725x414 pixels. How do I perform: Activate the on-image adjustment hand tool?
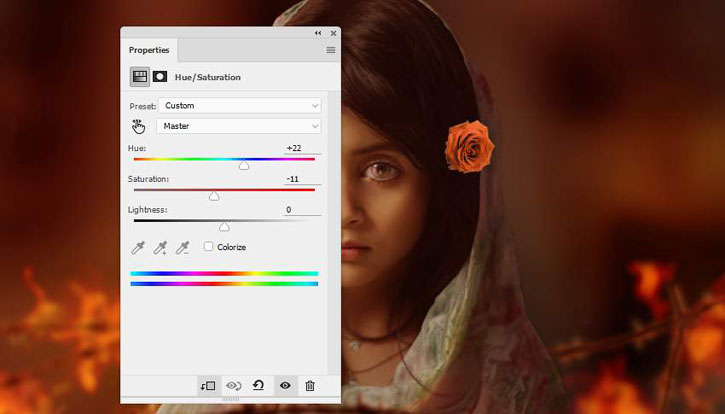(x=138, y=126)
